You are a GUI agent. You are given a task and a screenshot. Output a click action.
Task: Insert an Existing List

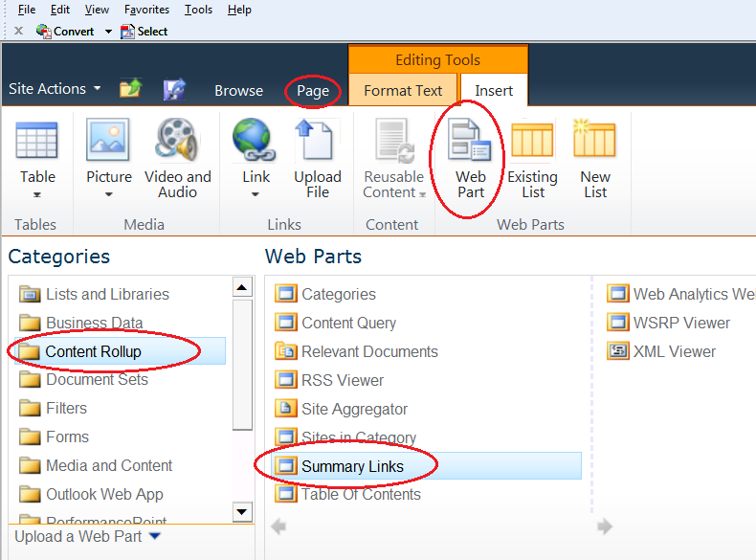(x=532, y=158)
